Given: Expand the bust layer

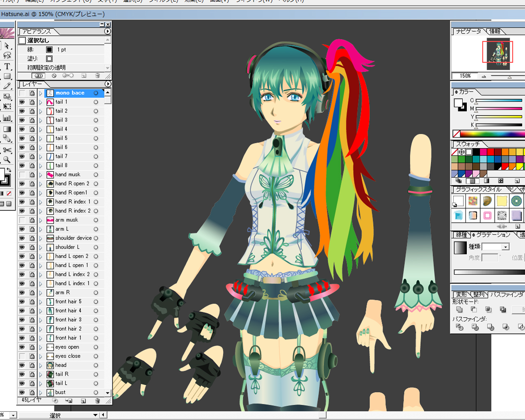Looking at the screenshot, I should coord(41,393).
